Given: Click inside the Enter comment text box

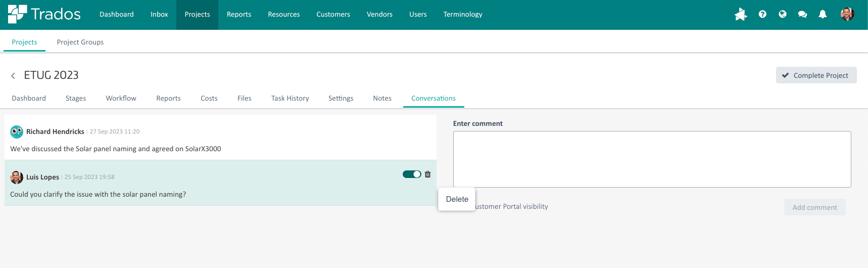Looking at the screenshot, I should 652,159.
